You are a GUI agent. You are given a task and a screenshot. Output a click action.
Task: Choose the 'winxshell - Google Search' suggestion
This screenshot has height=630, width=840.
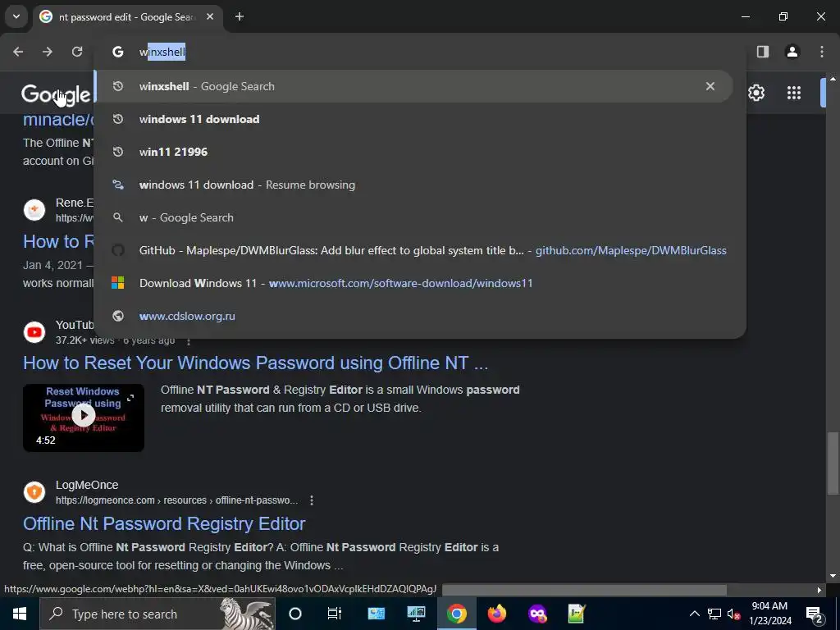413,86
